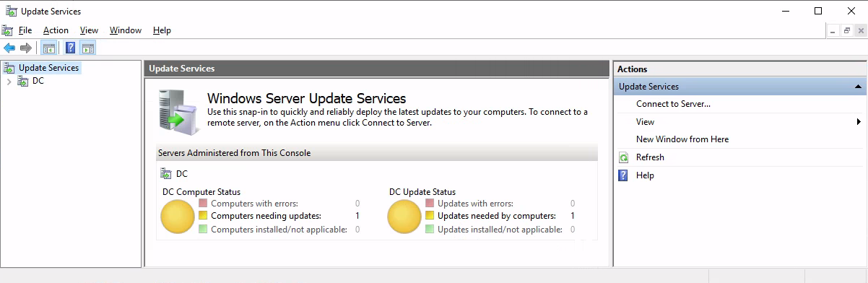Viewport: 868px width, 283px height.
Task: Click the large WSUS server image
Action: (x=178, y=112)
